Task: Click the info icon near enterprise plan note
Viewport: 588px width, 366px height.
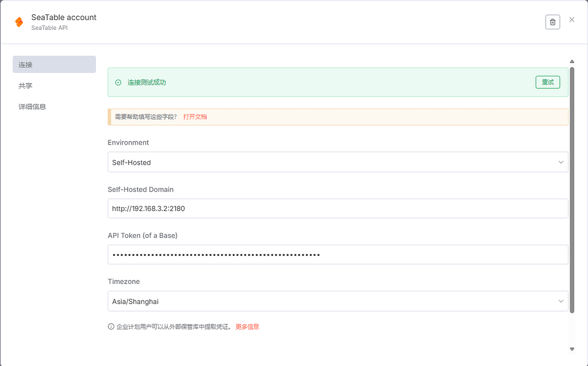Action: [x=111, y=326]
